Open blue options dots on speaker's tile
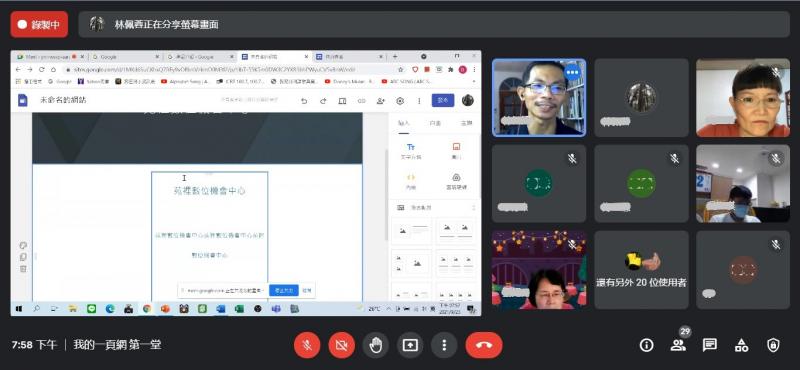 point(572,72)
